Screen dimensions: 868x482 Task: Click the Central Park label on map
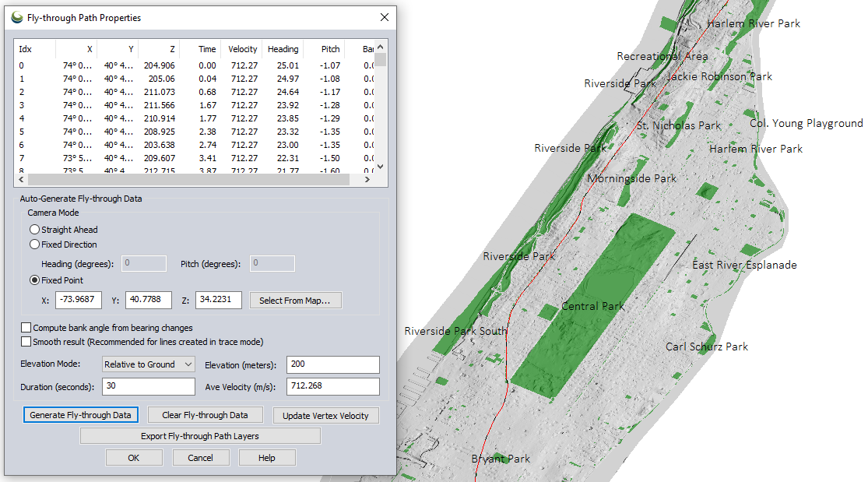click(593, 306)
